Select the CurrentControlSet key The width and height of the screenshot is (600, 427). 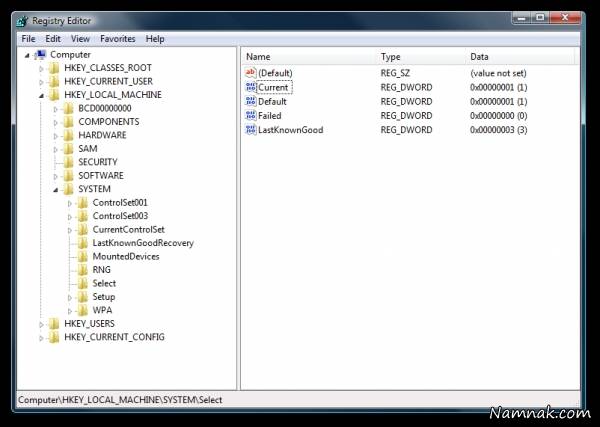128,229
